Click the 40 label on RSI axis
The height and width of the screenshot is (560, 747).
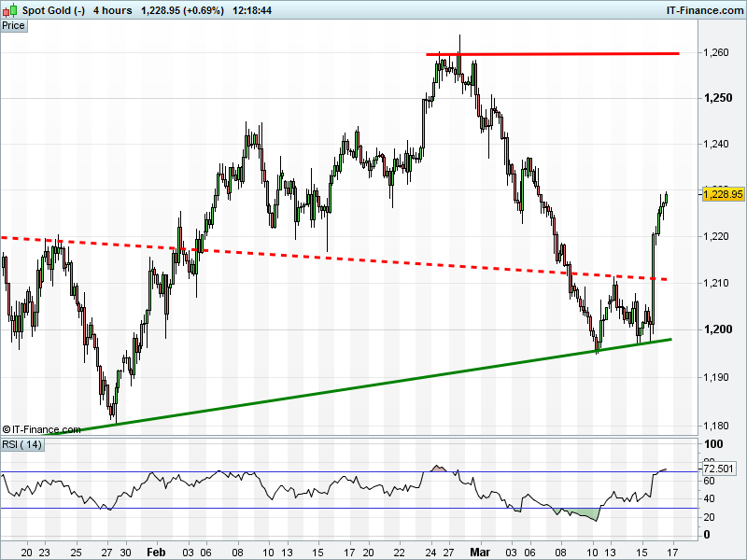tap(710, 499)
